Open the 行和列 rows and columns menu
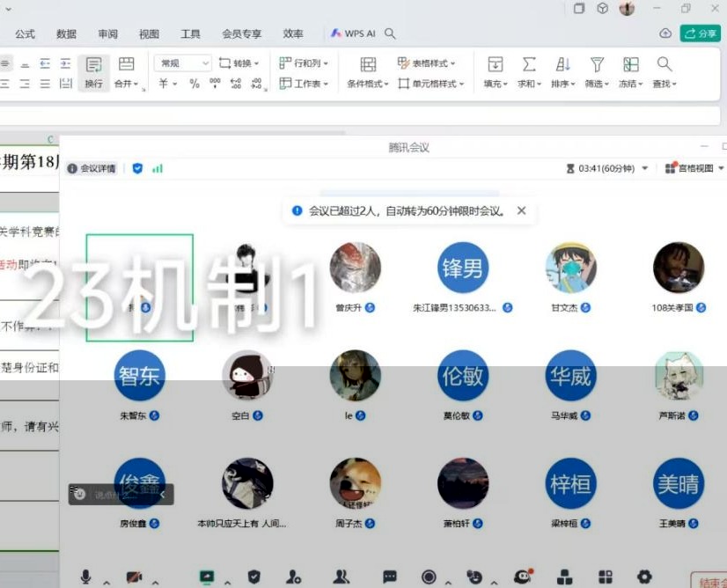This screenshot has width=727, height=588. click(304, 63)
